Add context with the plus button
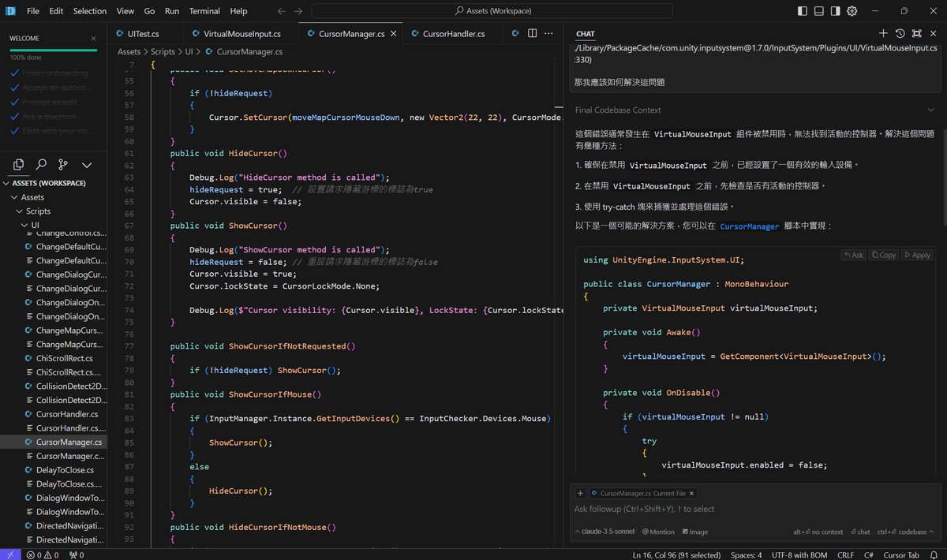Viewport: 947px width, 560px height. pos(580,493)
